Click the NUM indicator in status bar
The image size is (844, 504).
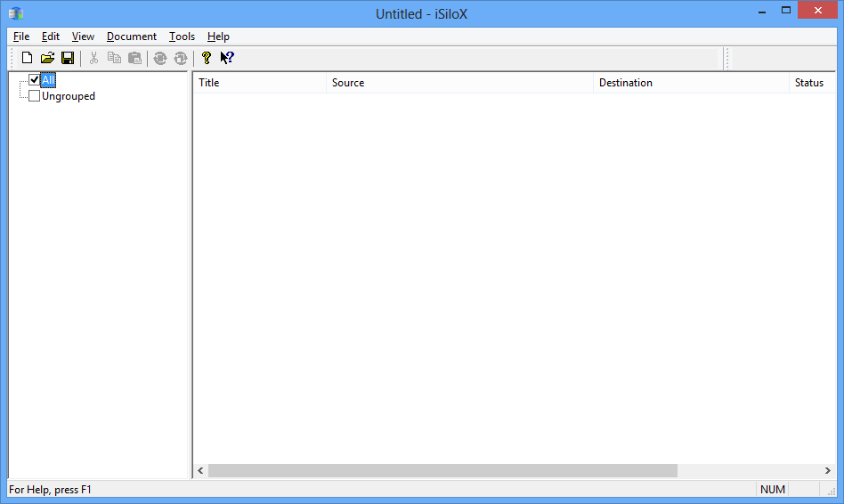pos(773,490)
